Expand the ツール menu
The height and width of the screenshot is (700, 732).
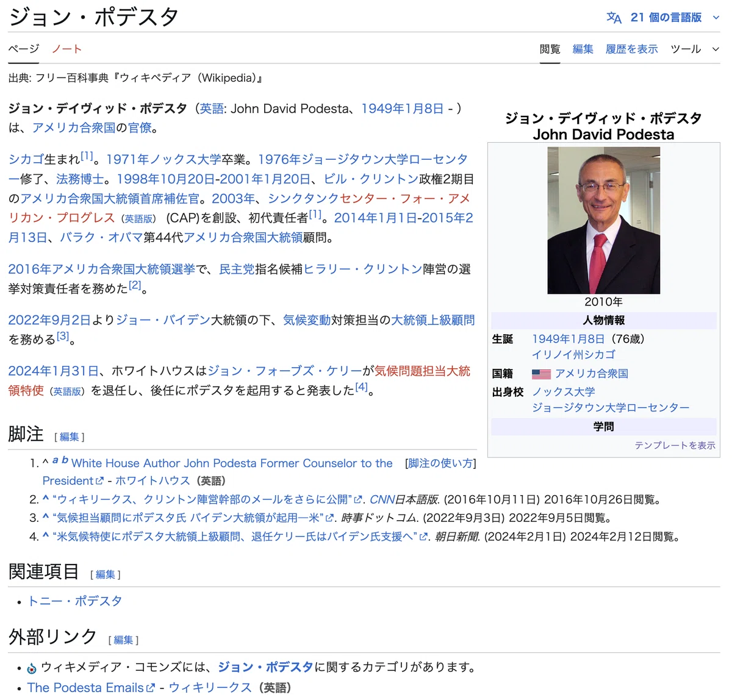[x=694, y=49]
